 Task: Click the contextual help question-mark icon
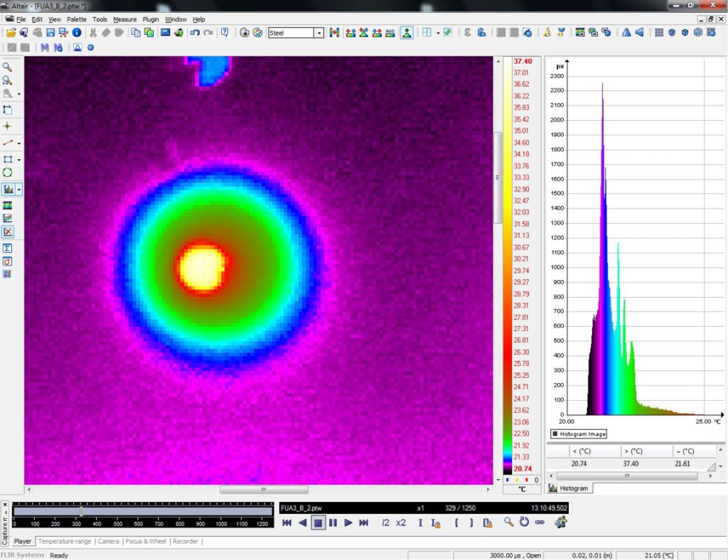click(x=226, y=32)
